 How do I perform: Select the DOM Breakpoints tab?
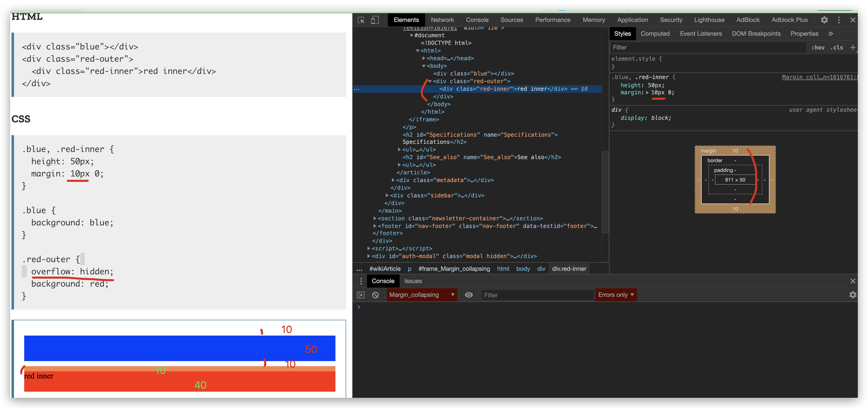[756, 34]
